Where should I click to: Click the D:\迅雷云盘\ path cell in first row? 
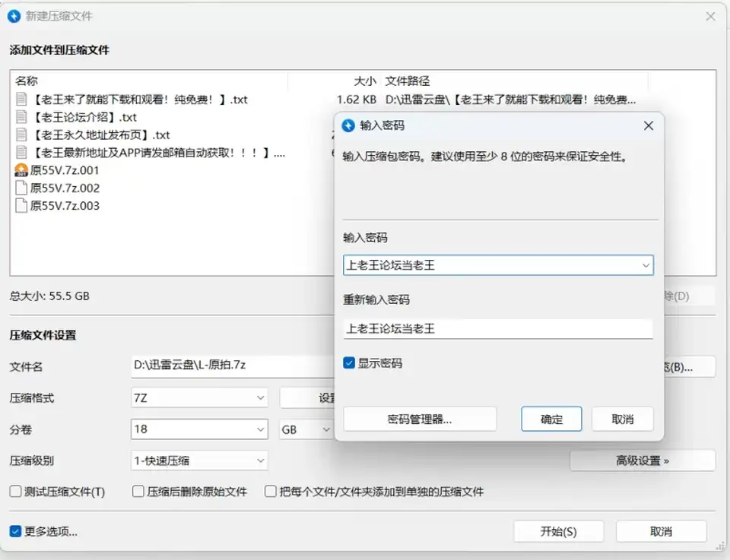[x=510, y=99]
